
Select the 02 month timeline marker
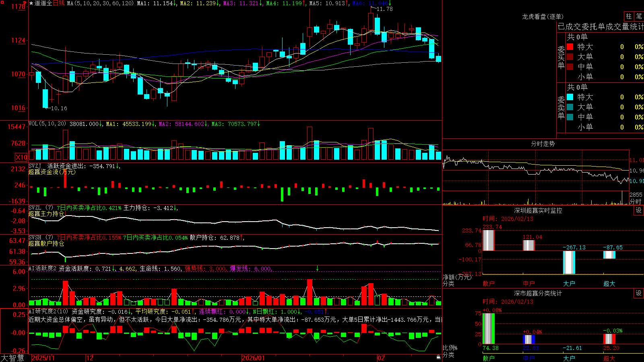[x=381, y=358]
